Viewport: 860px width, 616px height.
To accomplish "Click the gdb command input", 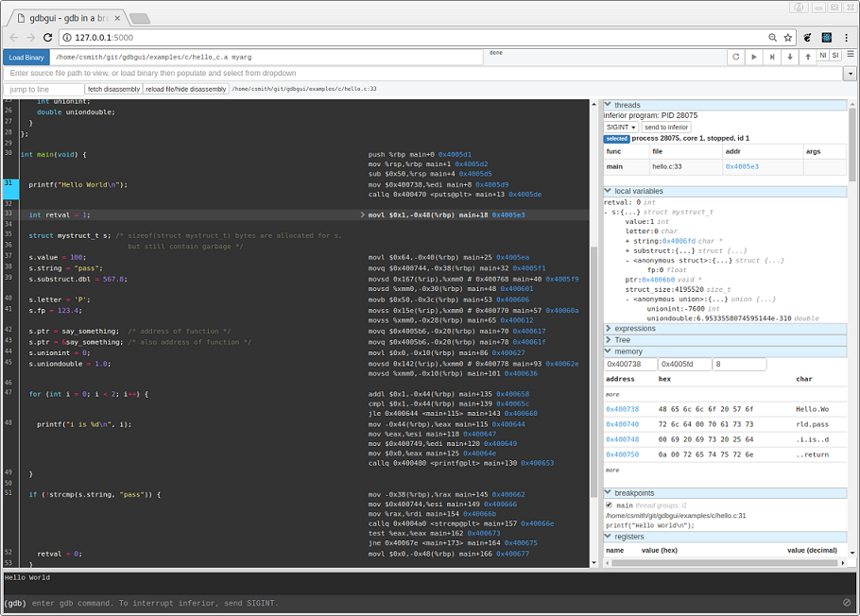I will coord(433,603).
